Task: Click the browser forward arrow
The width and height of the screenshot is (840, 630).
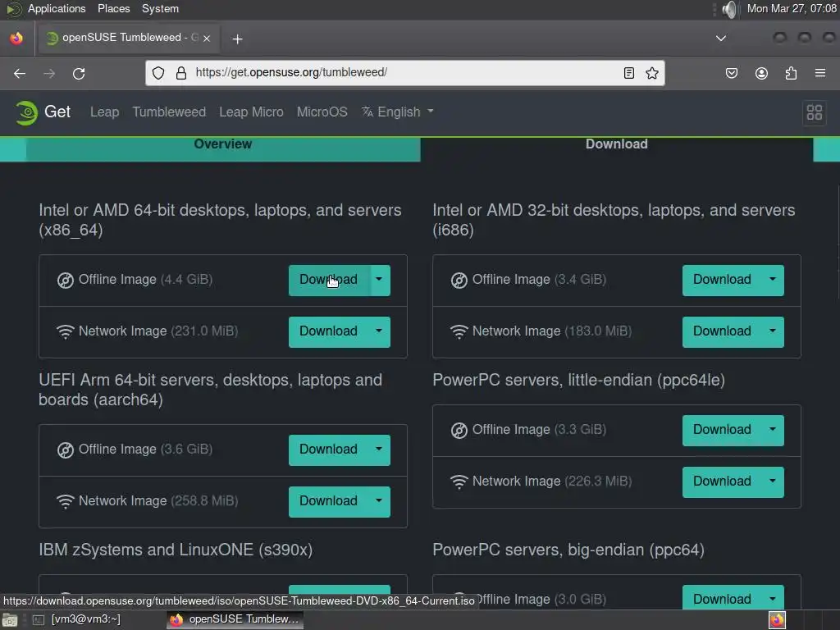Action: [x=49, y=73]
